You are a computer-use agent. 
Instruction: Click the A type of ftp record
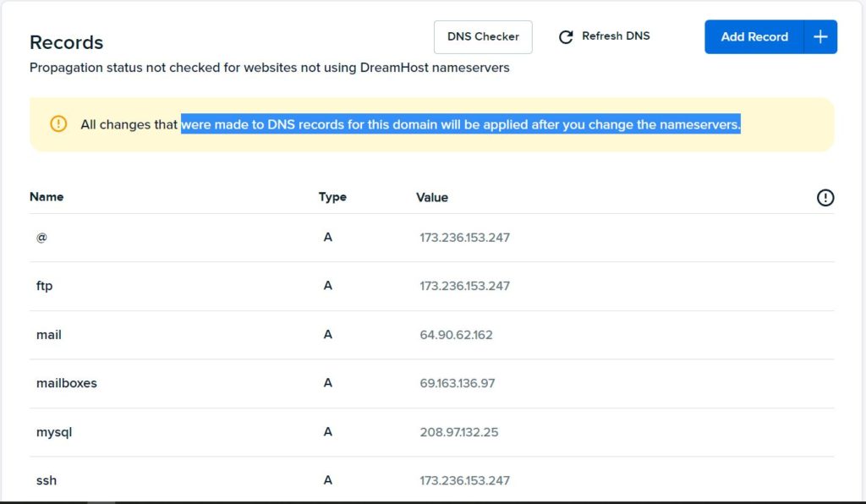(328, 286)
